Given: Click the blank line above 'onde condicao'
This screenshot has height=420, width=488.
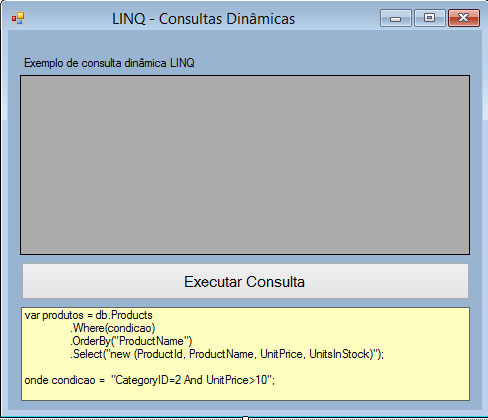Looking at the screenshot, I should [245, 367].
